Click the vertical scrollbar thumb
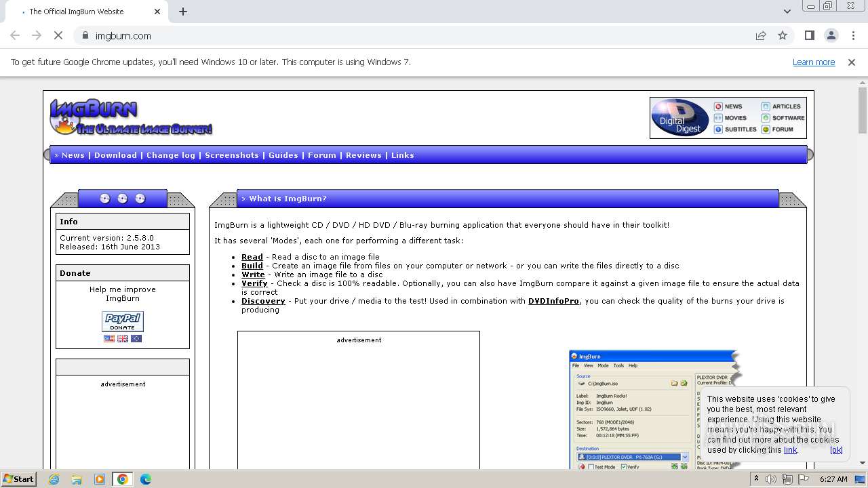Viewport: 868px width, 488px height. (863, 111)
